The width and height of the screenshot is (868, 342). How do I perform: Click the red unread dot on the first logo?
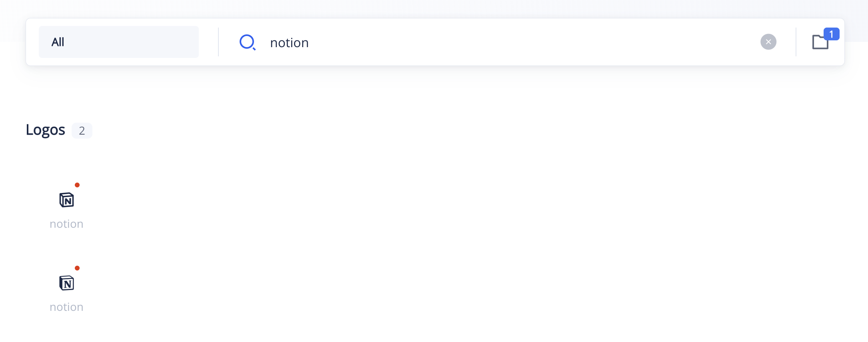(77, 185)
